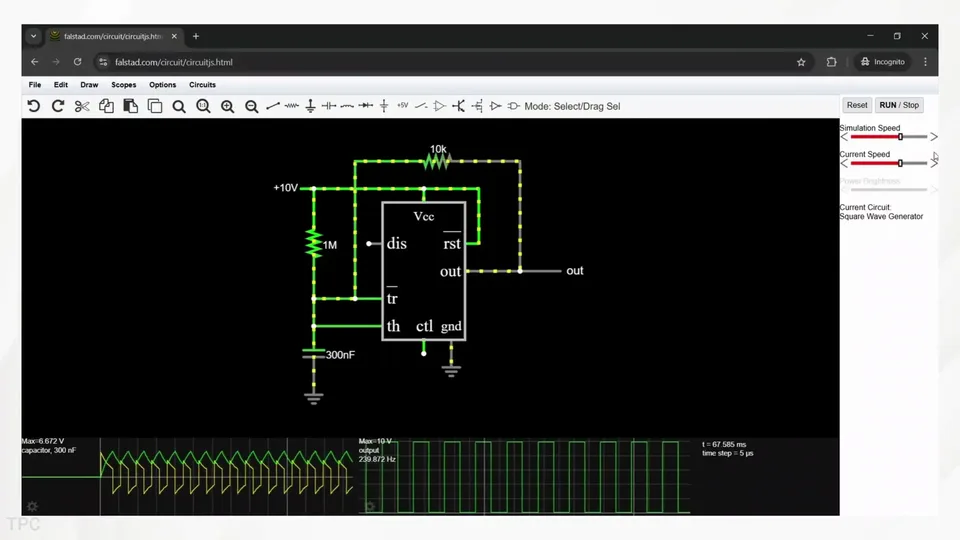Click the 10k resistor in circuit
This screenshot has height=540, width=960.
(437, 161)
